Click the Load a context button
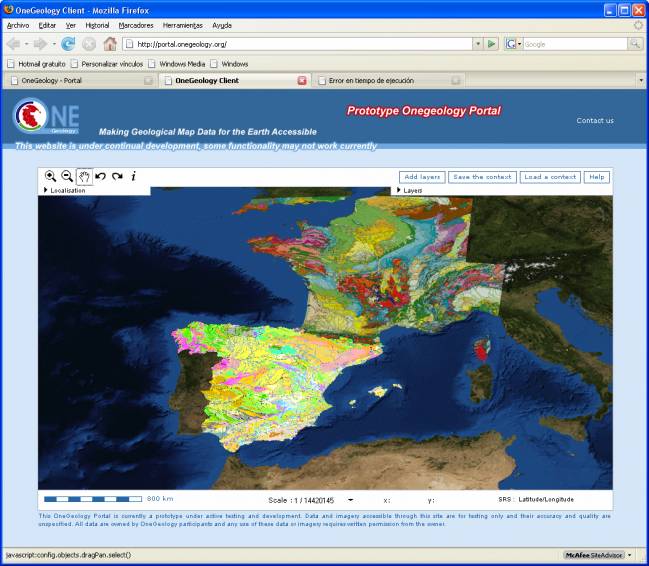The width and height of the screenshot is (649, 566). [550, 177]
